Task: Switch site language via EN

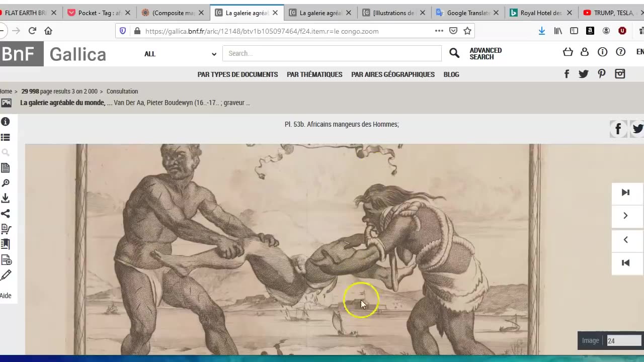Action: click(x=640, y=52)
